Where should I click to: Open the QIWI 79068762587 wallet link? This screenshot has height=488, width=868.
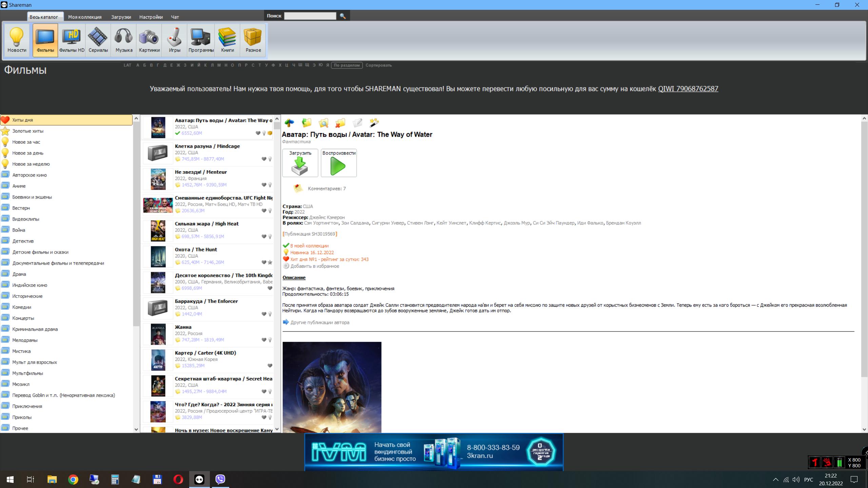688,89
